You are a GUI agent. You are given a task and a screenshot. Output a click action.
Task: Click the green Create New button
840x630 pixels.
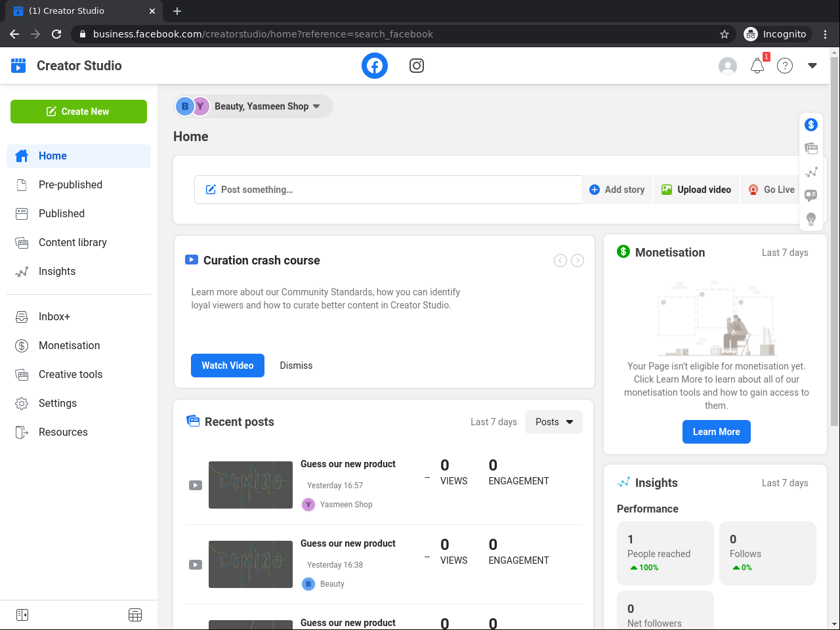79,112
